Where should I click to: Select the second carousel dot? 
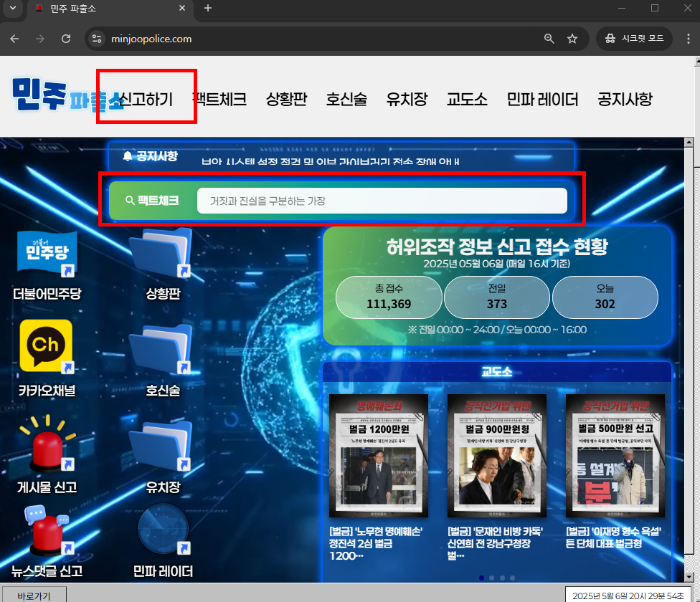click(491, 577)
